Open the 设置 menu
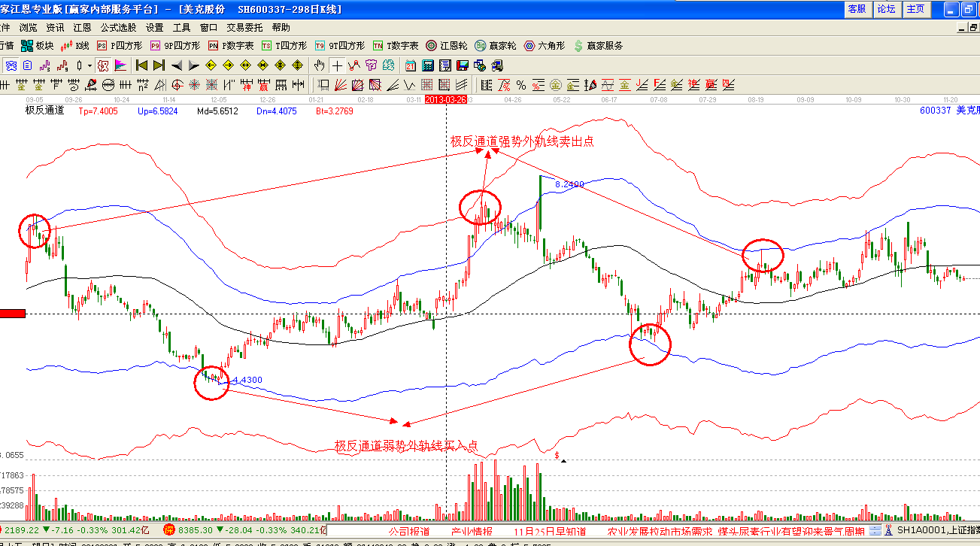This screenshot has width=980, height=546. pyautogui.click(x=155, y=28)
